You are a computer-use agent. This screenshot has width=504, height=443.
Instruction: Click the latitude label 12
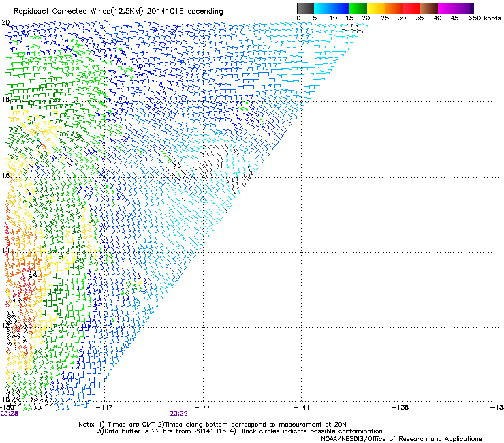(x=5, y=325)
